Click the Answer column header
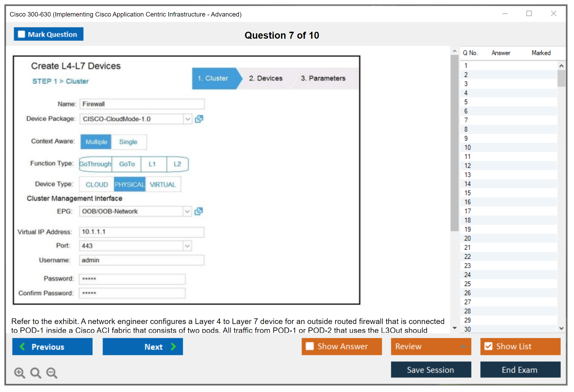The height and width of the screenshot is (392, 574). (501, 53)
